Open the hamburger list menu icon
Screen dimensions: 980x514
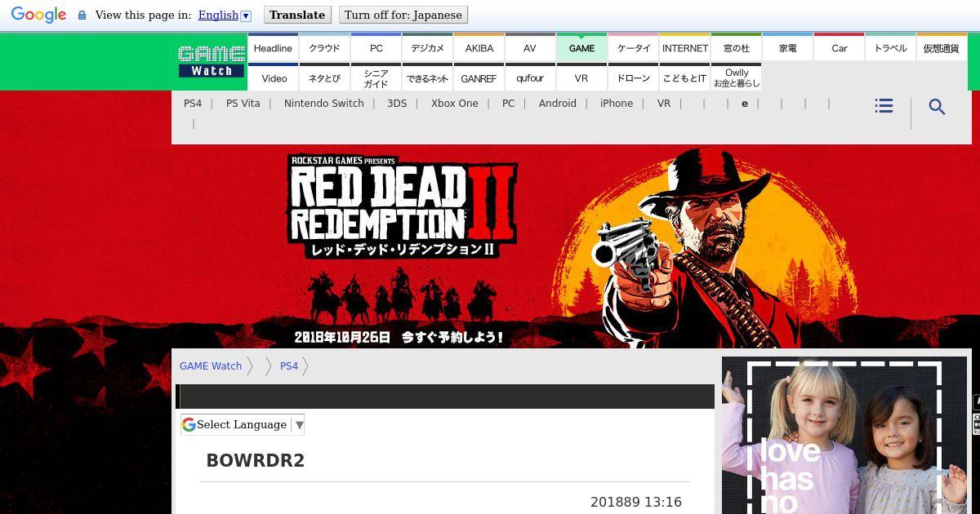pos(884,106)
